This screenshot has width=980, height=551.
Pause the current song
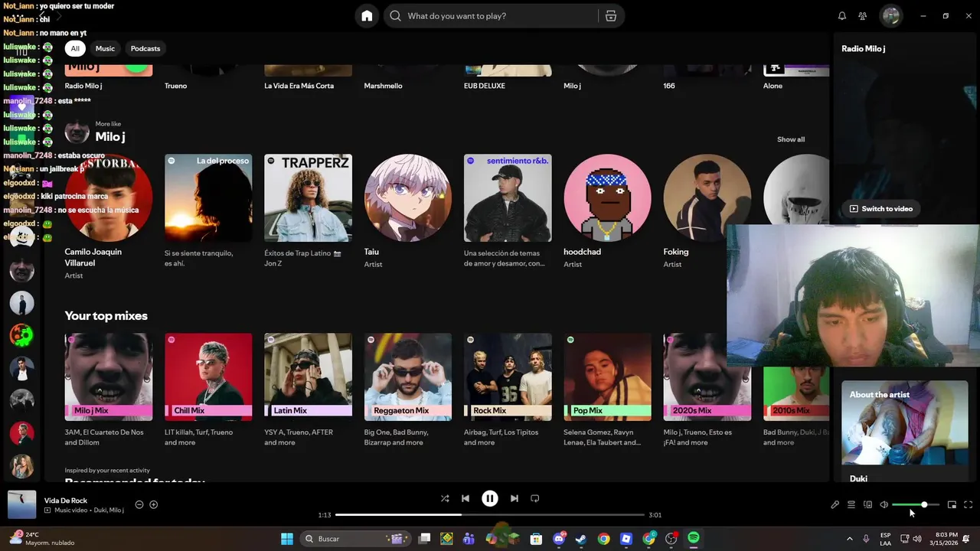[490, 498]
